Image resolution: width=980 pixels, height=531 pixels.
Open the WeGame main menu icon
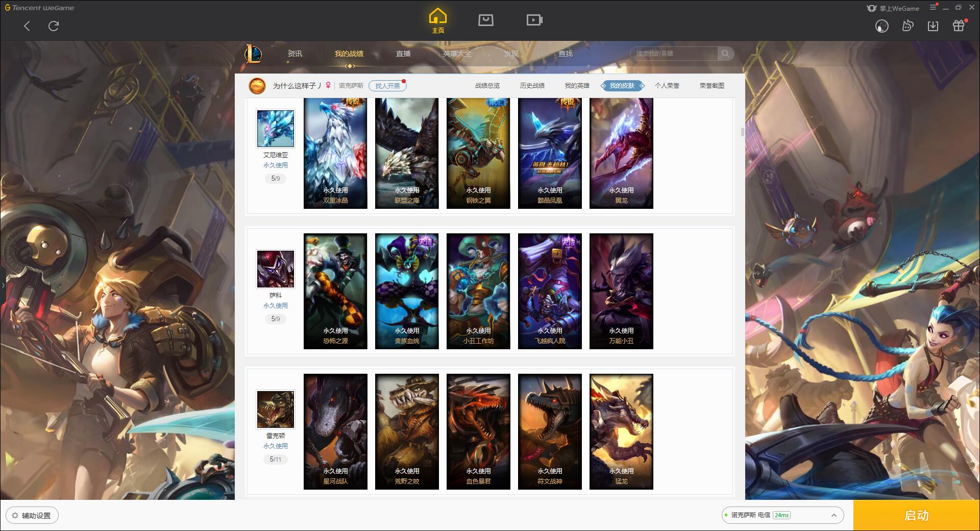(934, 7)
